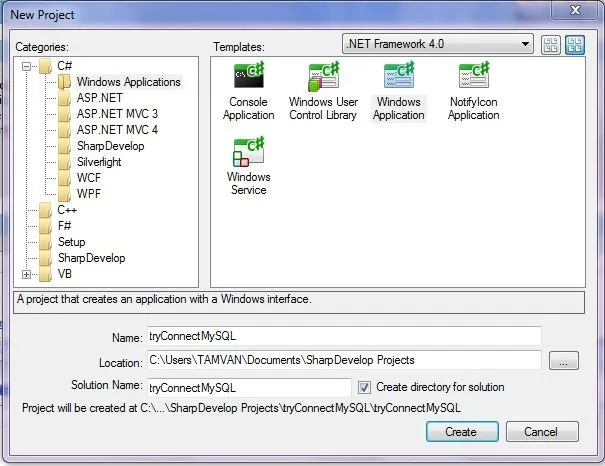The image size is (605, 466).
Task: Click the Solution Name input field
Action: [249, 388]
